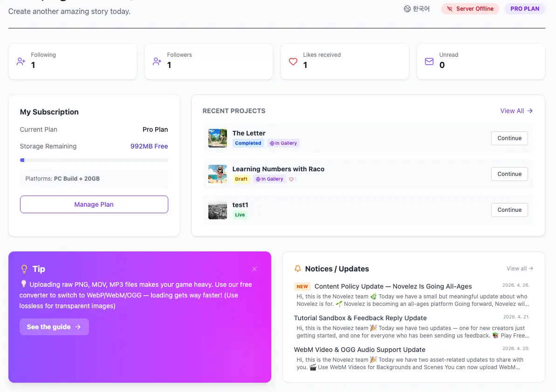Click the PRO PLAN badge
The width and height of the screenshot is (556, 392).
525,9
